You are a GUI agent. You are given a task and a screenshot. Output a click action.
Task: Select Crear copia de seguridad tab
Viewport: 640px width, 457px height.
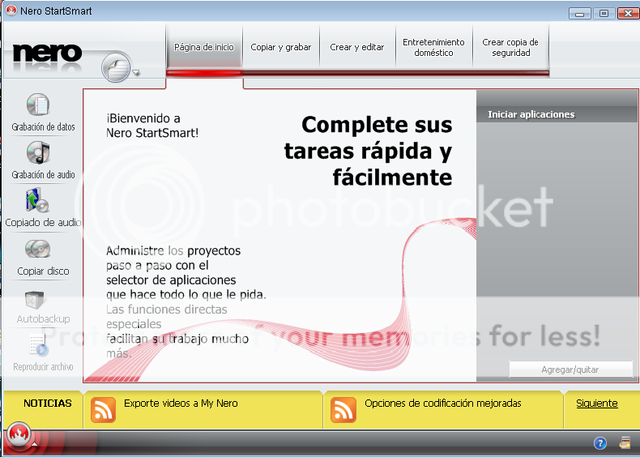coord(510,47)
